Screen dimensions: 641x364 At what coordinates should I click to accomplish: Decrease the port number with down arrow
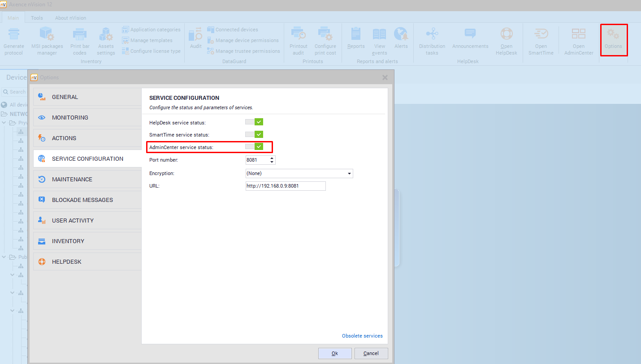[272, 162]
